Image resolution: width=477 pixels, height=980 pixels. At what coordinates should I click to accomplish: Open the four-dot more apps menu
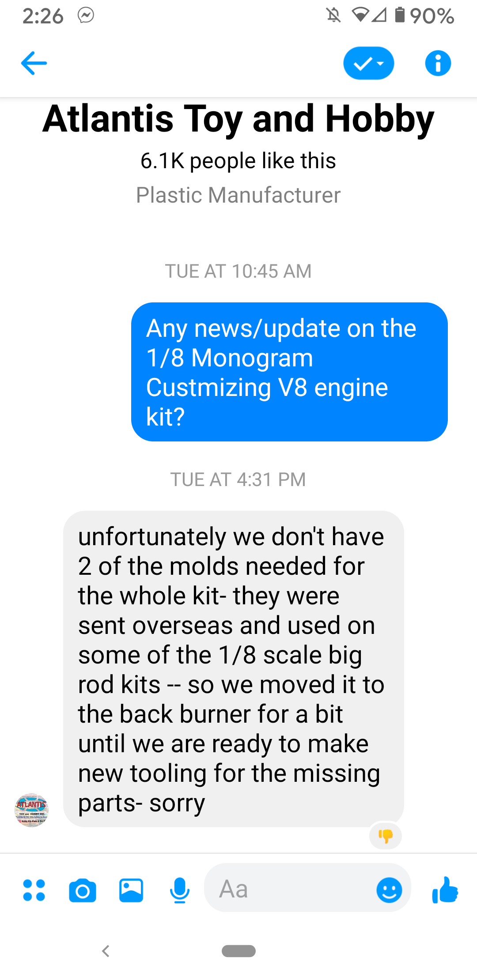coord(34,890)
